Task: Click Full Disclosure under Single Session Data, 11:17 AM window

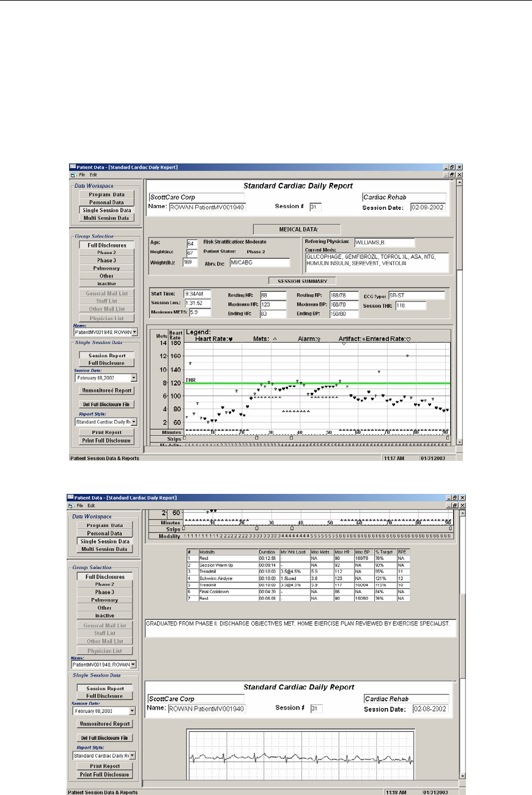Action: tap(107, 363)
